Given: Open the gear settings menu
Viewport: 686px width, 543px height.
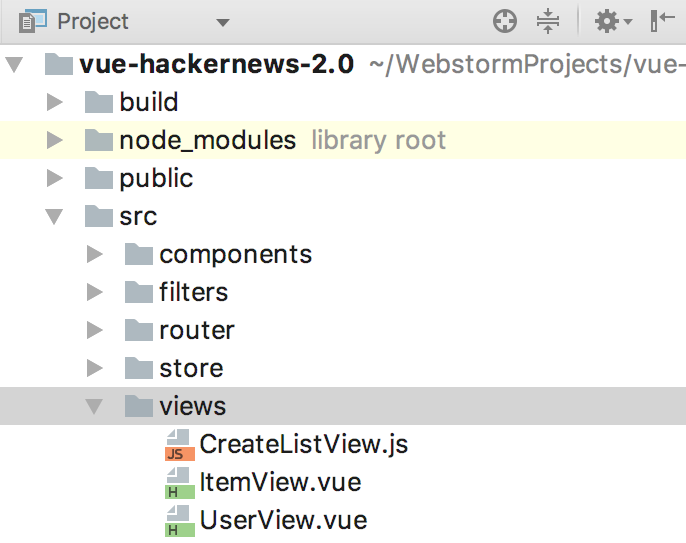Looking at the screenshot, I should 613,21.
